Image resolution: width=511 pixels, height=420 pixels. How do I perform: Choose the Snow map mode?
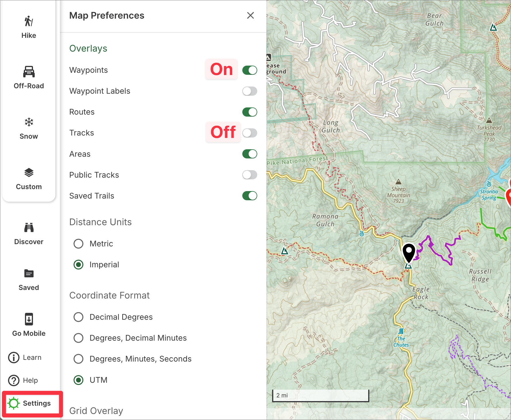tap(29, 122)
